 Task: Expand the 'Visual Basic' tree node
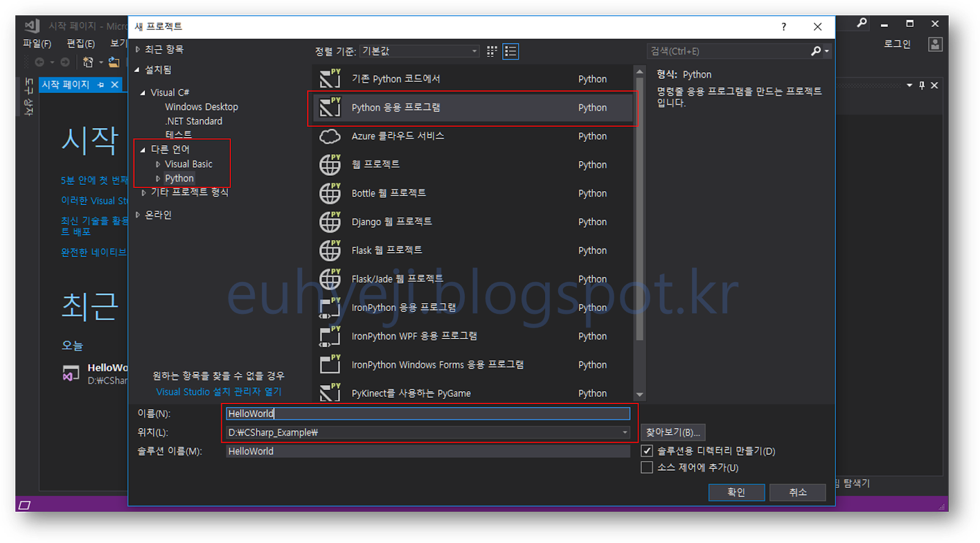tap(158, 164)
